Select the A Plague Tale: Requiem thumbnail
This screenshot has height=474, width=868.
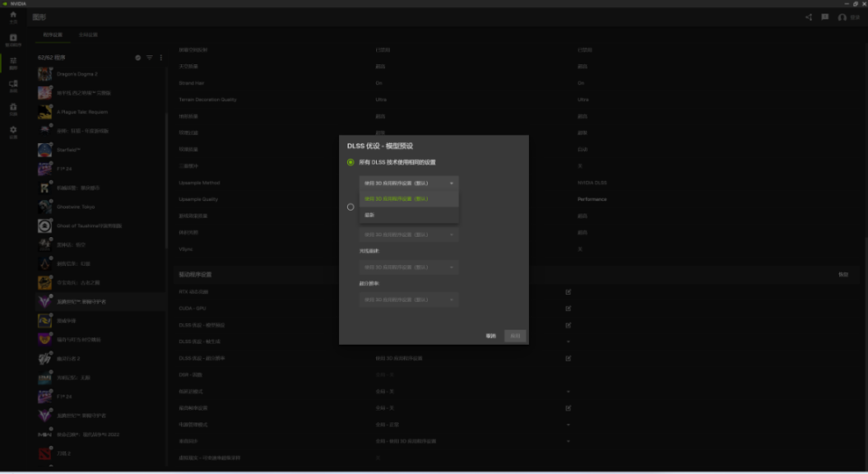pyautogui.click(x=45, y=112)
